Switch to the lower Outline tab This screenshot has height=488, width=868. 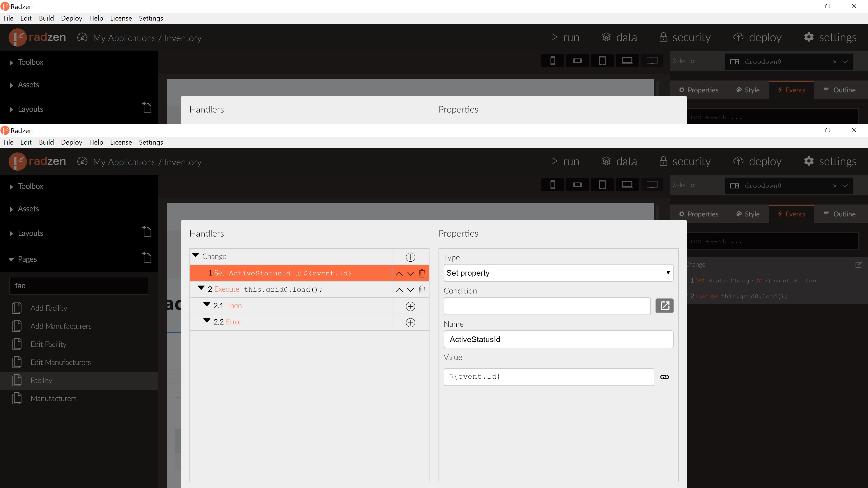tap(840, 214)
